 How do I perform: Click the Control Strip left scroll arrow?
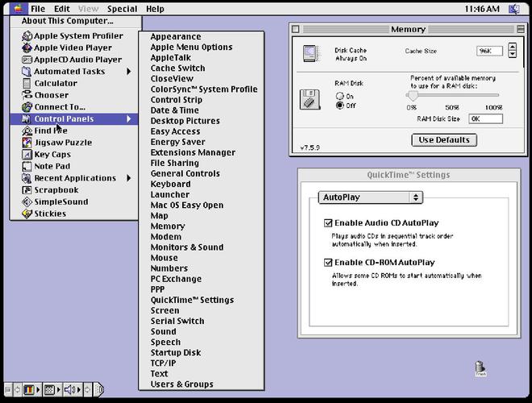17,390
